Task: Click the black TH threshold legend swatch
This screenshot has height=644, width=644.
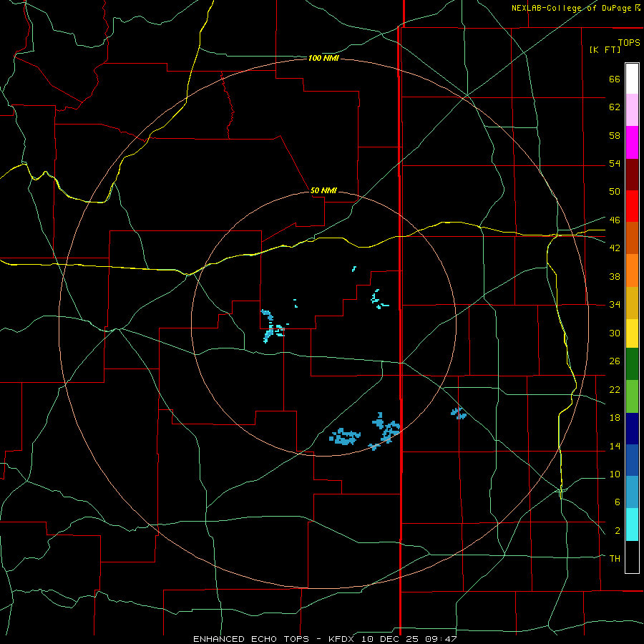Action: (632, 557)
